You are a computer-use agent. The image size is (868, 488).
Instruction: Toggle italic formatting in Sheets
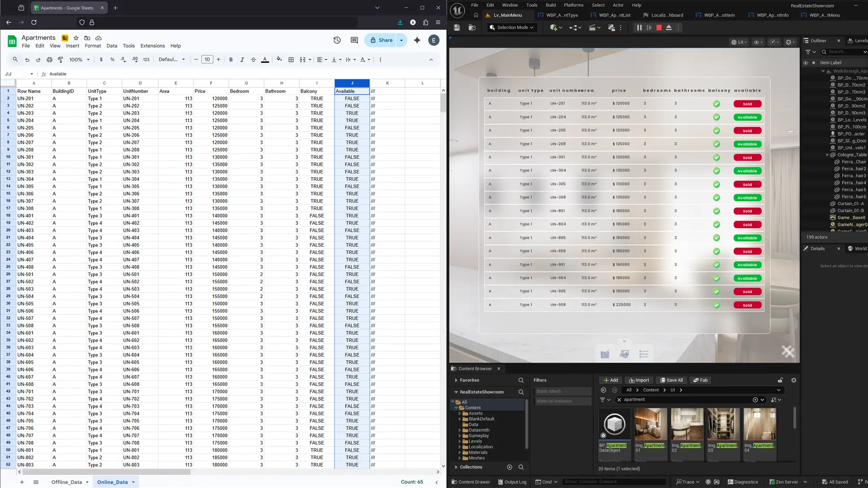click(242, 60)
